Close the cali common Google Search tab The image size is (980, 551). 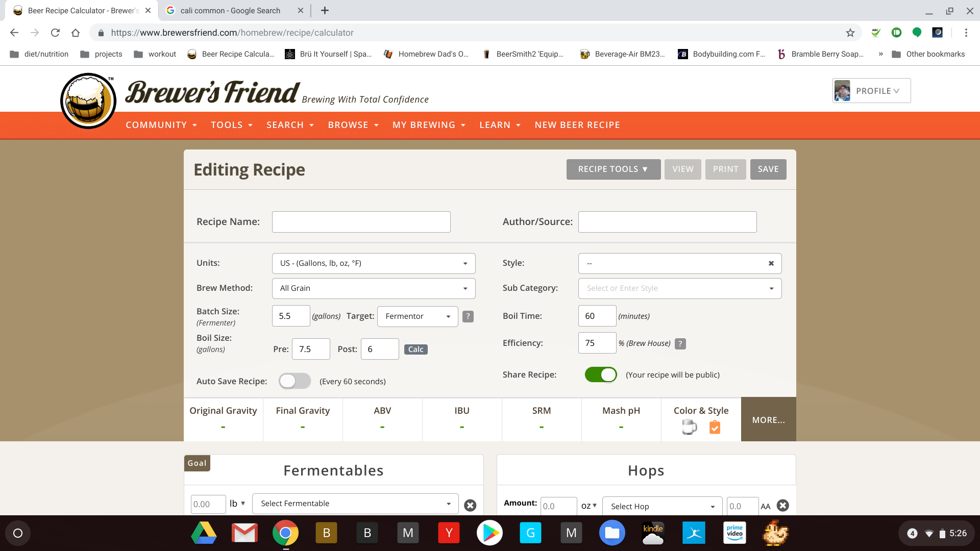(x=301, y=10)
